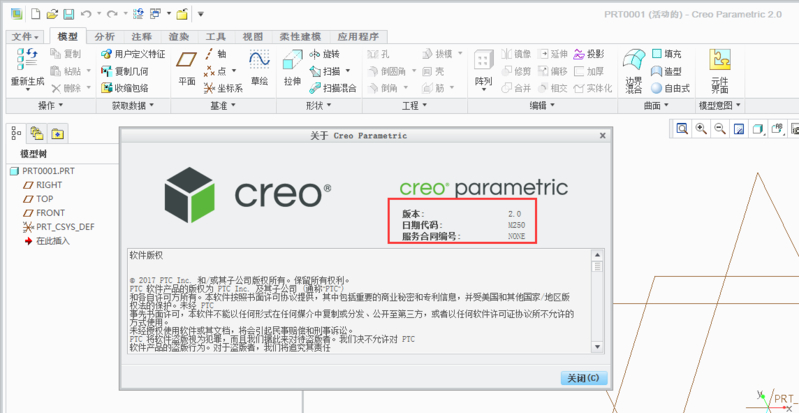The width and height of the screenshot is (799, 413).
Task: Expand the 获取数据 (Get Data) group dropdown
Action: pyautogui.click(x=133, y=106)
